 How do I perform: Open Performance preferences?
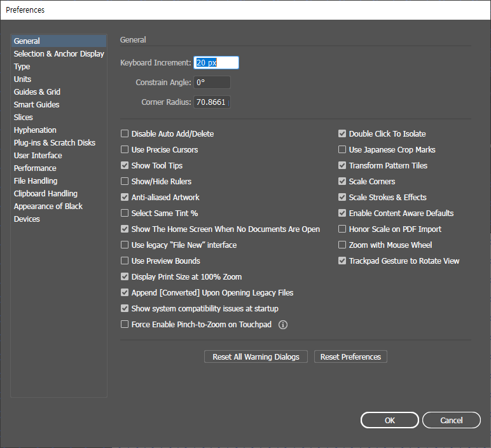(59, 168)
